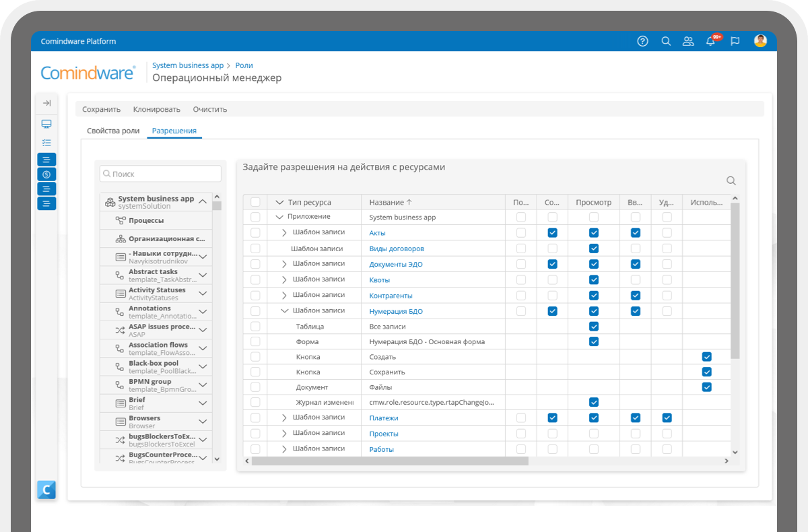Uncheck the Просмотр checkbox for Все записи
The width and height of the screenshot is (808, 532).
click(x=594, y=326)
